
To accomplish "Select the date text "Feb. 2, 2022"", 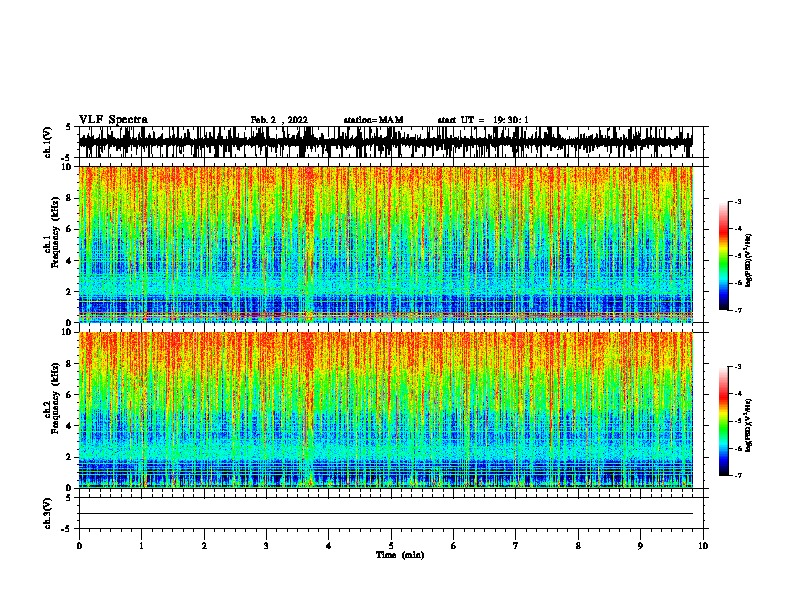I will click(279, 120).
